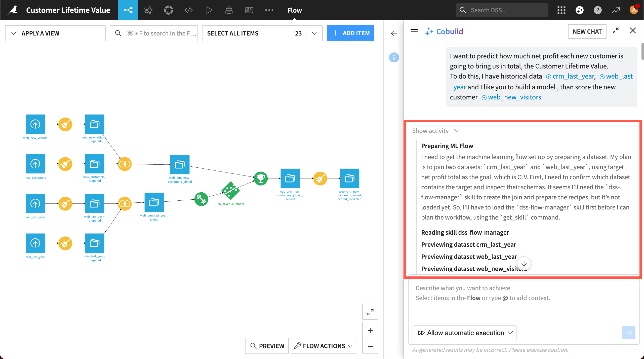Select the join recipe before web_crm_new_customers_joined
Screen dimensions: 644x359
(x=125, y=164)
